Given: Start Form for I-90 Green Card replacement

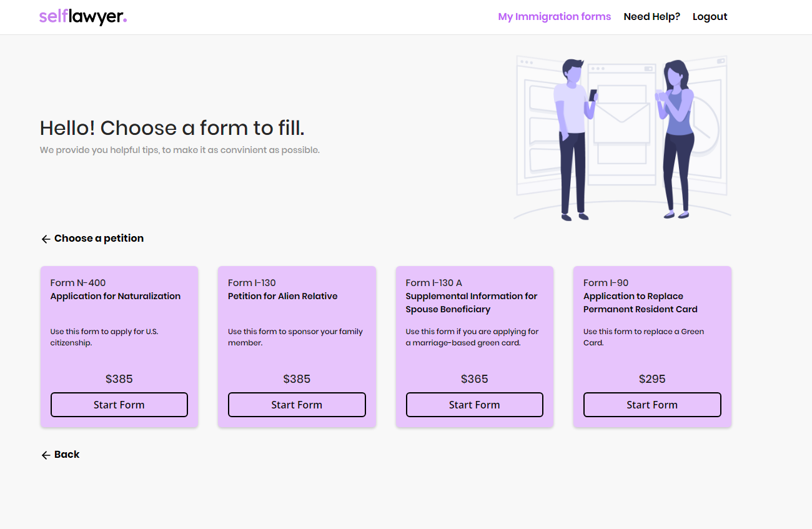Looking at the screenshot, I should point(652,405).
